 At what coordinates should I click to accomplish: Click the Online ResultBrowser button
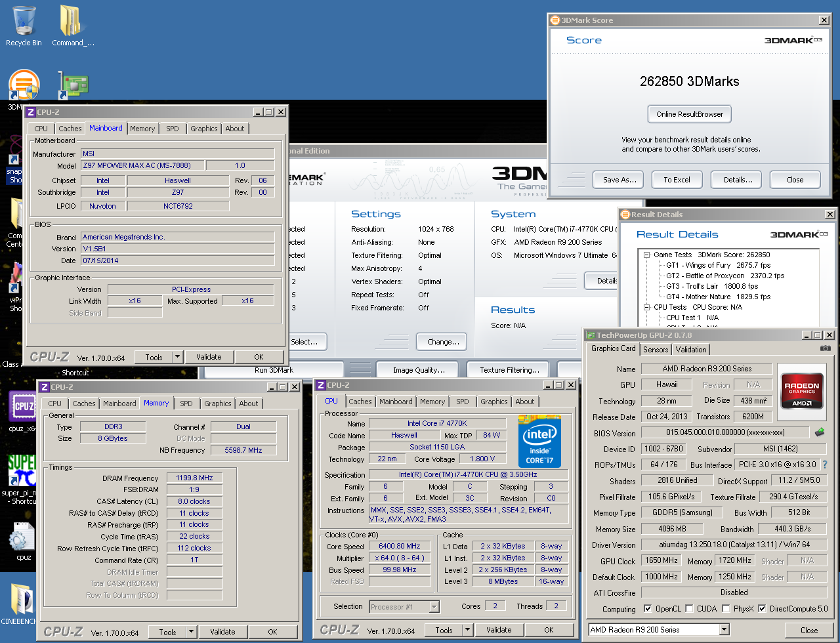tap(690, 114)
